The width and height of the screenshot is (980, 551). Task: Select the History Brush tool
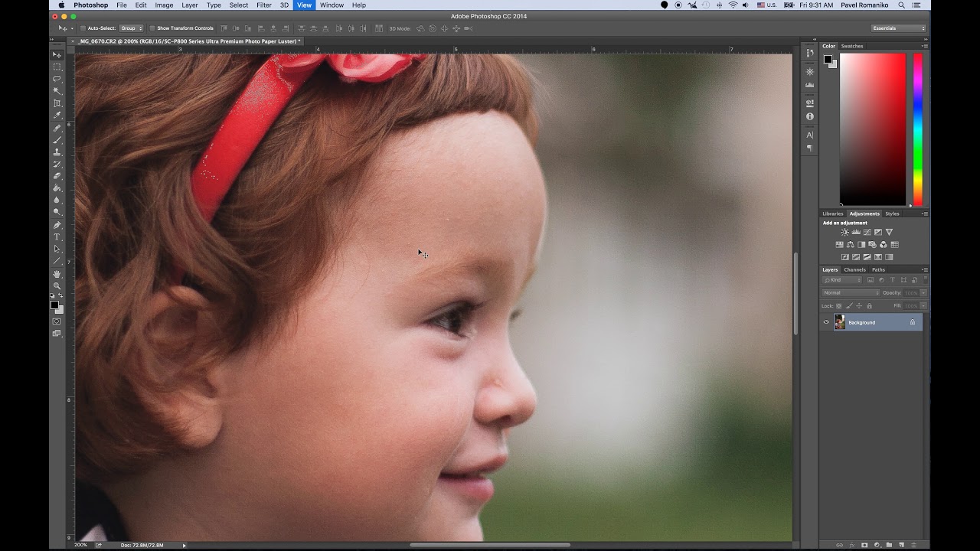pos(57,164)
